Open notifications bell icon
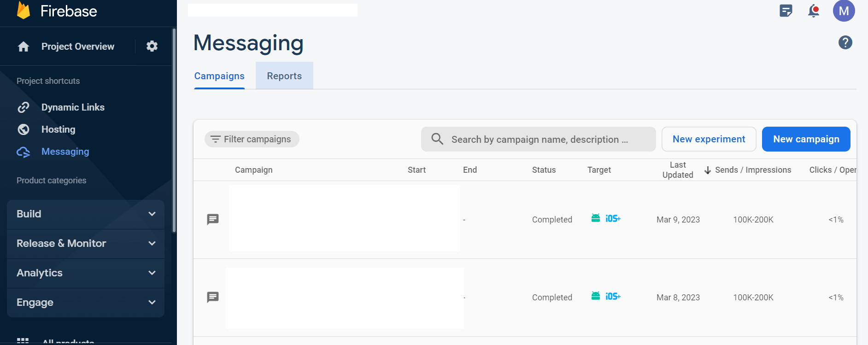Viewport: 868px width, 345px height. click(x=814, y=11)
